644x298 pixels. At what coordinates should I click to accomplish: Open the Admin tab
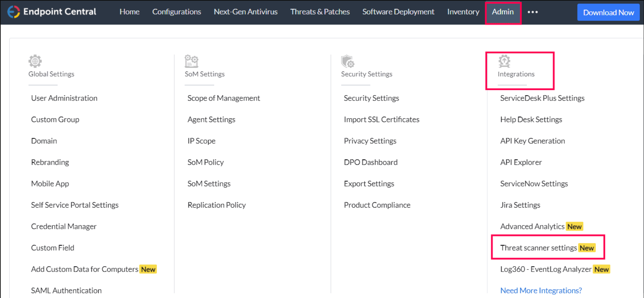click(503, 12)
